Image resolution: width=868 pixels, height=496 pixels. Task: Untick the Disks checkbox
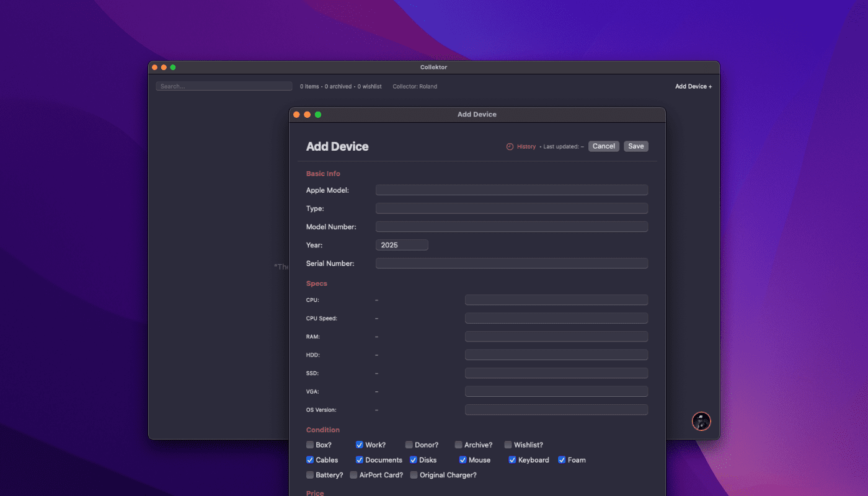[x=414, y=460]
